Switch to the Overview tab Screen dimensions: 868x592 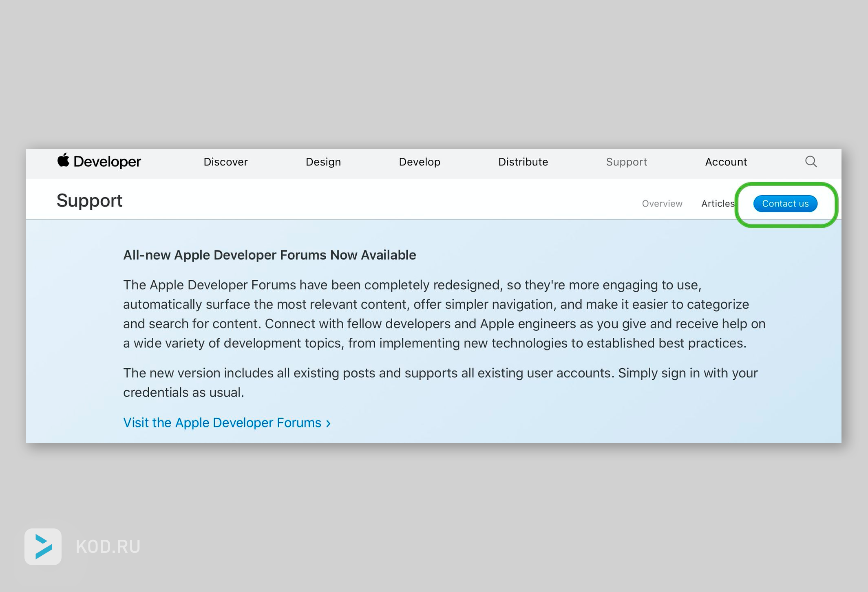[x=662, y=204]
